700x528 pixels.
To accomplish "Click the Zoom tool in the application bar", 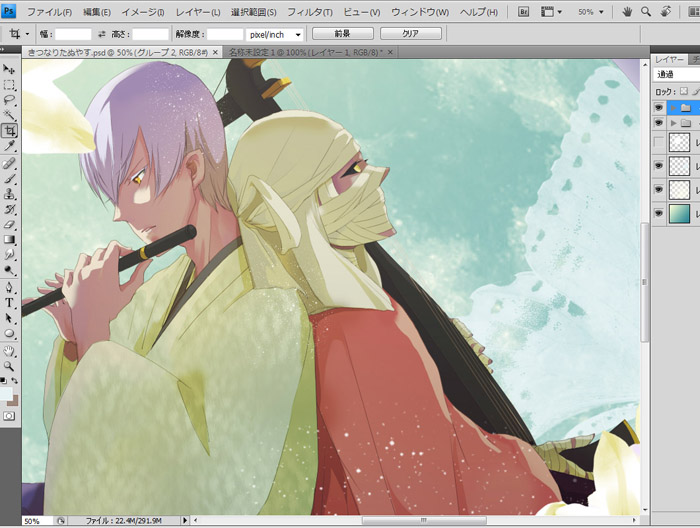I will (x=646, y=12).
